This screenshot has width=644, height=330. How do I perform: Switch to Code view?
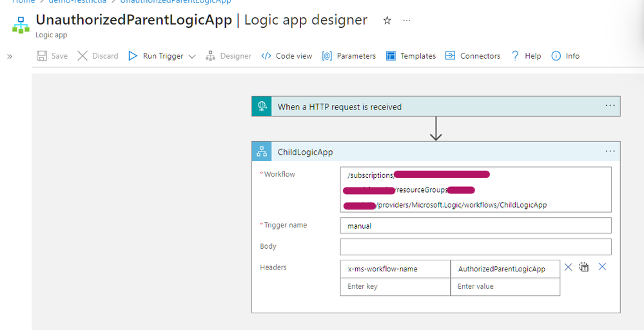tap(294, 56)
